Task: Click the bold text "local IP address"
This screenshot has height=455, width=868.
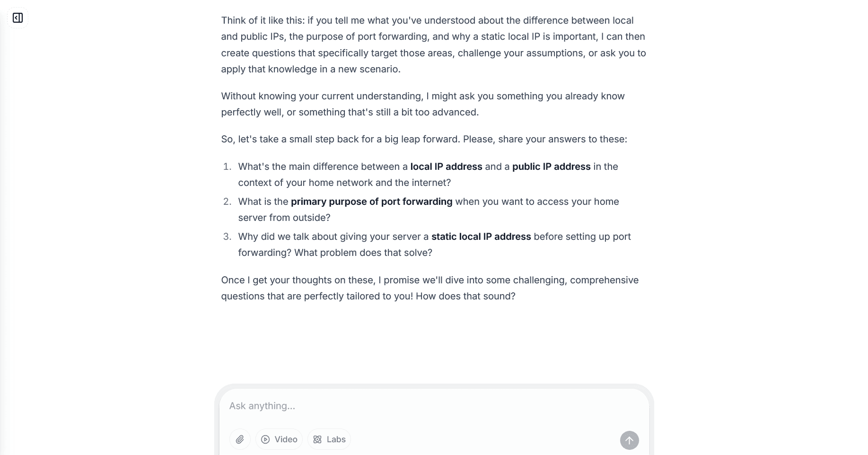Action: pos(446,166)
